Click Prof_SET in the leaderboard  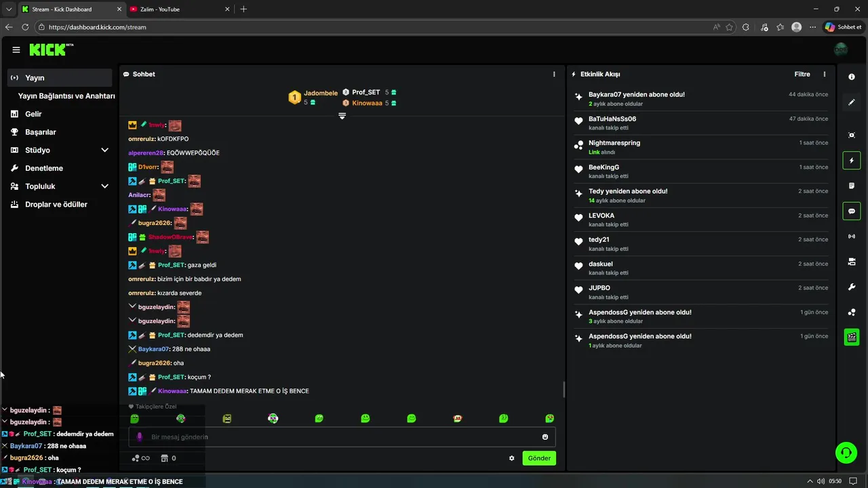click(x=366, y=92)
